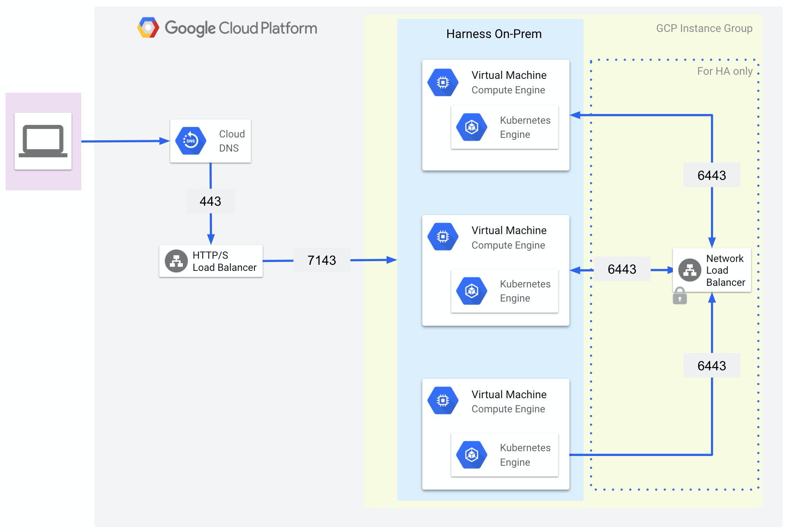Click the laptop client icon
Viewport: 787px width, 532px height.
(43, 141)
